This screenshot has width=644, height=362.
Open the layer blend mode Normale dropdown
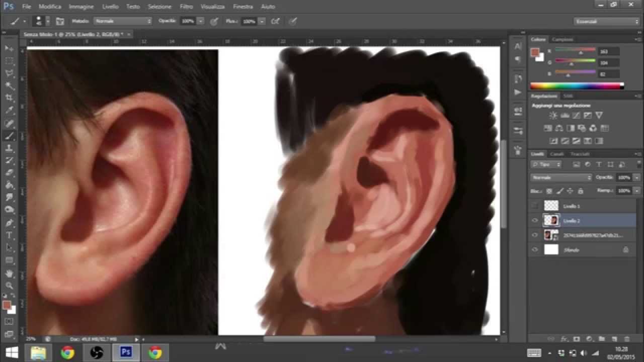point(559,177)
